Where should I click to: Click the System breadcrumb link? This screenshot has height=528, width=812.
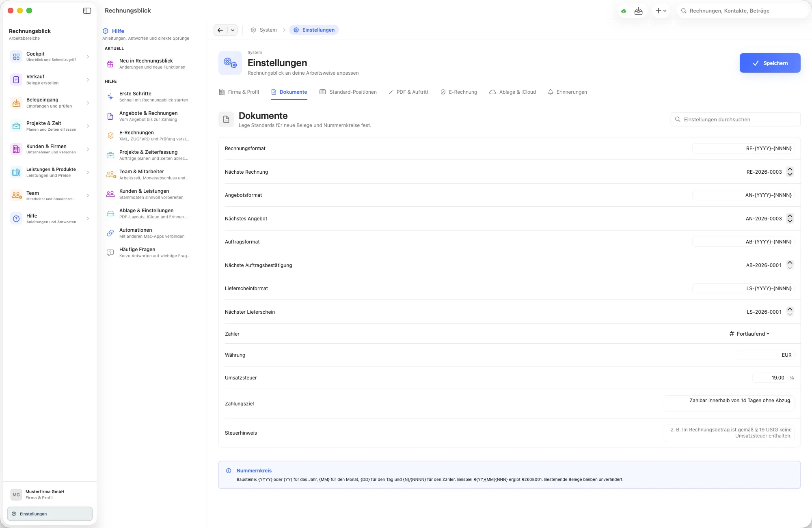click(264, 30)
